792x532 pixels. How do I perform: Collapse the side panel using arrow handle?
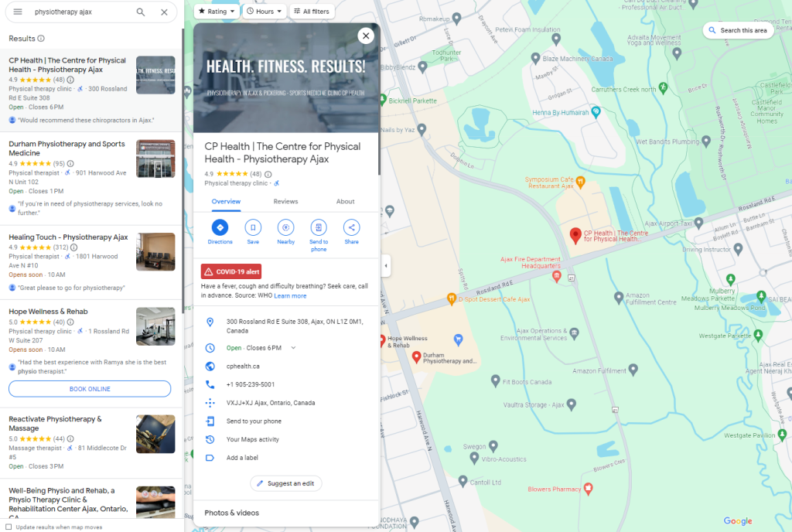tap(385, 266)
